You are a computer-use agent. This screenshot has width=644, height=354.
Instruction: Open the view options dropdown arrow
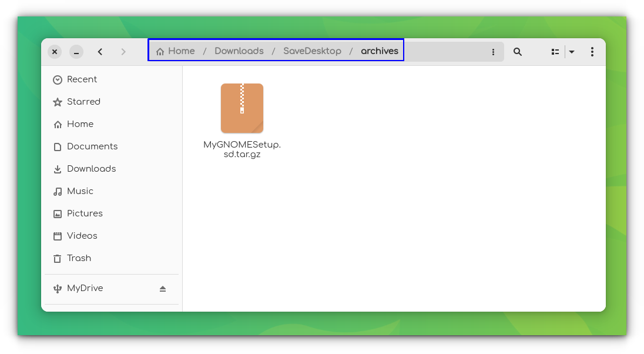coord(572,52)
